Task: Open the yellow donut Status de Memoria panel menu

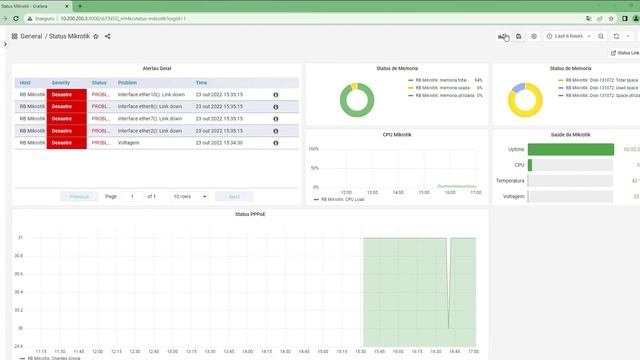Action: coord(570,69)
